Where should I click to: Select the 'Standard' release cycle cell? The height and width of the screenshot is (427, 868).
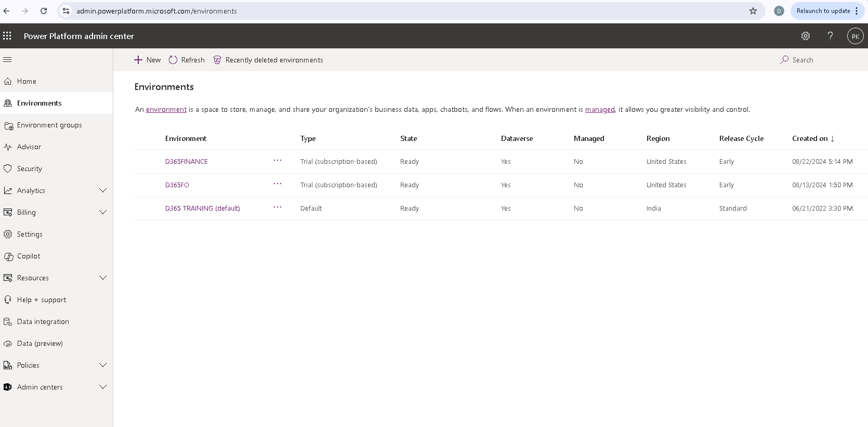tap(733, 209)
